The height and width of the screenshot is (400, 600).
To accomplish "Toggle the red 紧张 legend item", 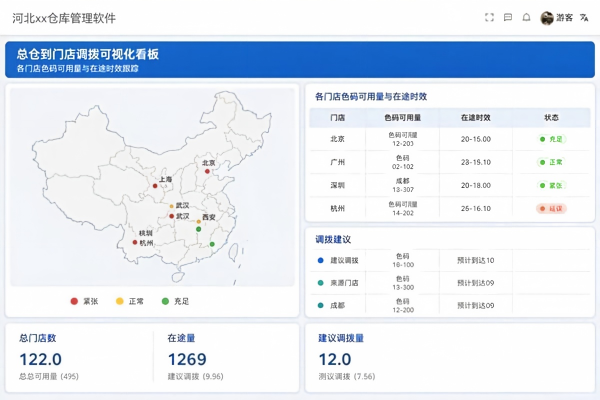I will pyautogui.click(x=85, y=301).
